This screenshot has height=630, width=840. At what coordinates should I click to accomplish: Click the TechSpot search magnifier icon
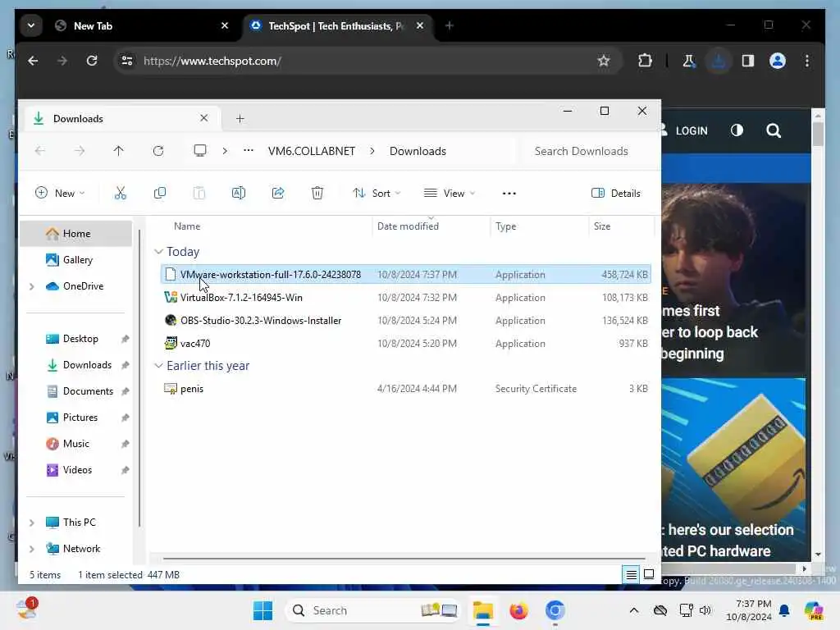tap(773, 130)
